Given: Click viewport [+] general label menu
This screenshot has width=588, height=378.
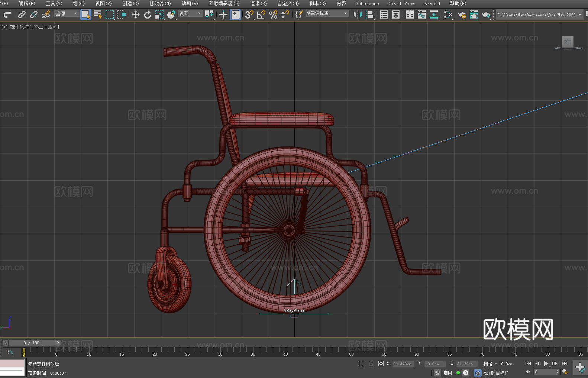Looking at the screenshot, I should click(4, 27).
